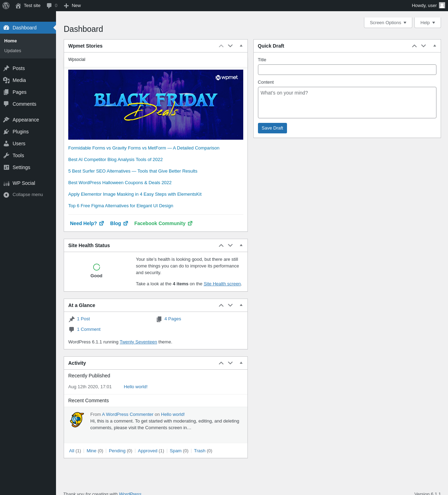This screenshot has width=448, height=495.
Task: Move At a Glance widget down
Action: click(230, 305)
